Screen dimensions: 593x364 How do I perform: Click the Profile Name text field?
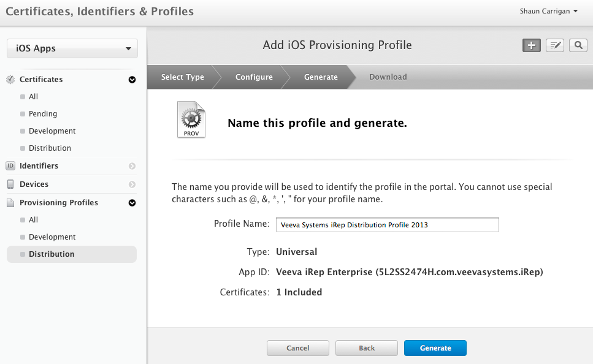pyautogui.click(x=387, y=225)
